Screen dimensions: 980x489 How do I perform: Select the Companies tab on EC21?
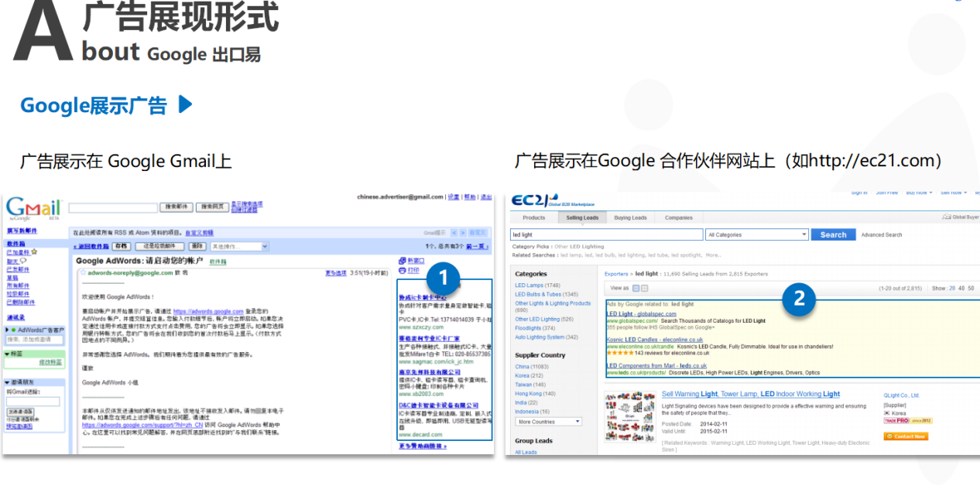pyautogui.click(x=678, y=218)
